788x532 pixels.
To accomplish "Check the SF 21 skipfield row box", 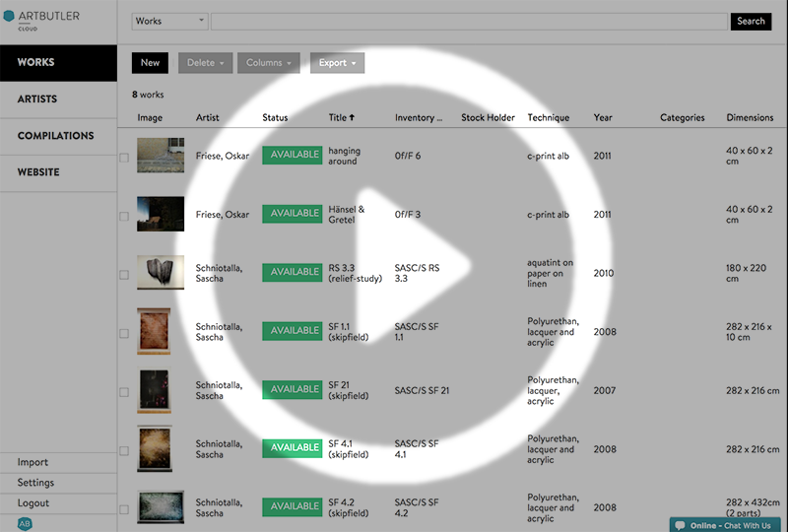I will click(124, 392).
